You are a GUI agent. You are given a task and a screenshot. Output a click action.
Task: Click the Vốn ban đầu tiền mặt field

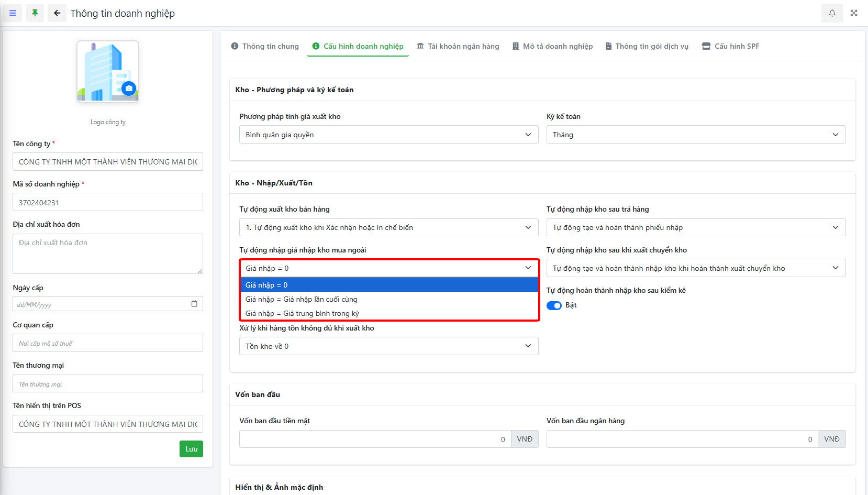point(374,439)
